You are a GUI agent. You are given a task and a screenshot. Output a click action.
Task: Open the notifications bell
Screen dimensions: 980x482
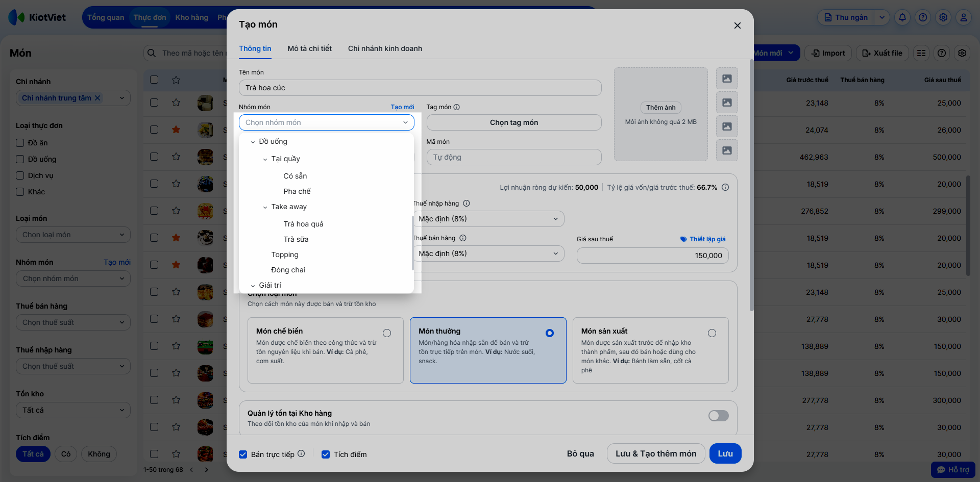tap(902, 17)
